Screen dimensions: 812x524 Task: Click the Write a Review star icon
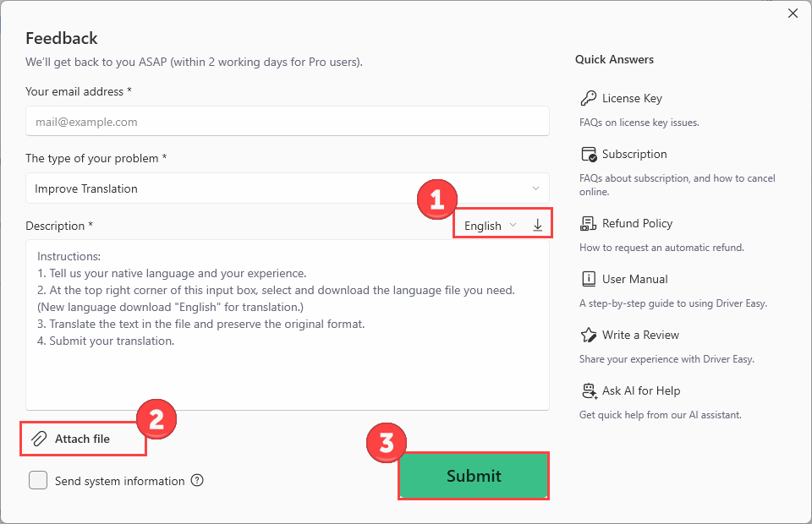[x=589, y=335]
